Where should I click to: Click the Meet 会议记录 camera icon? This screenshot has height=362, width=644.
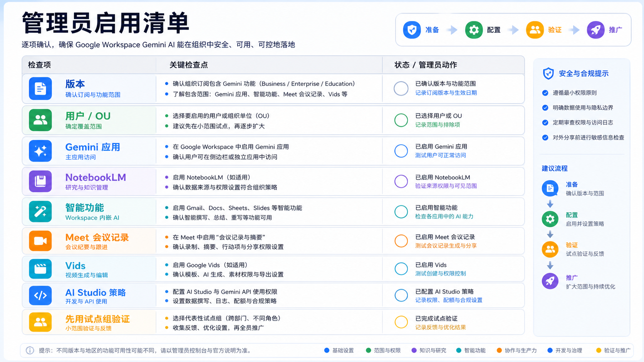point(40,241)
